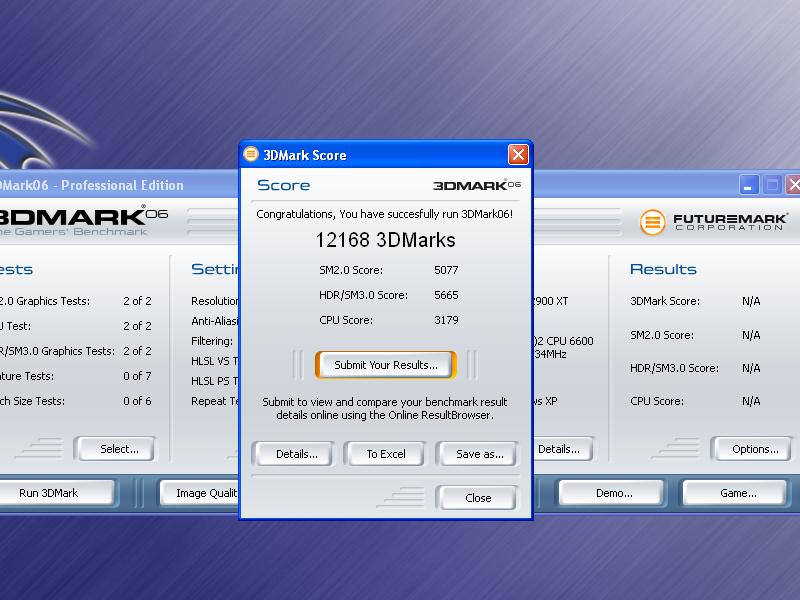This screenshot has width=800, height=600.
Task: Click the Filtering setting label
Action: pos(212,341)
